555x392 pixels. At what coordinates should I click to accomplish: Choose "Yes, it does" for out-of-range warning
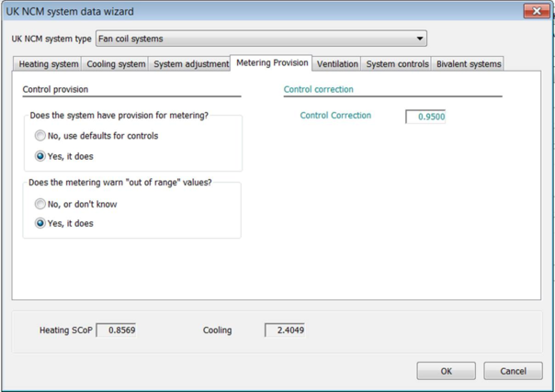coord(40,223)
